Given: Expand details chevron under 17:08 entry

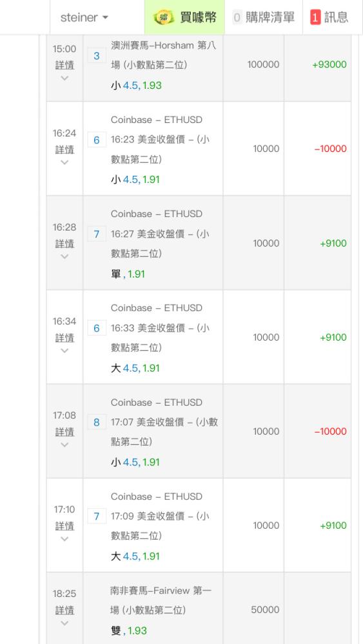Looking at the screenshot, I should click(64, 444).
